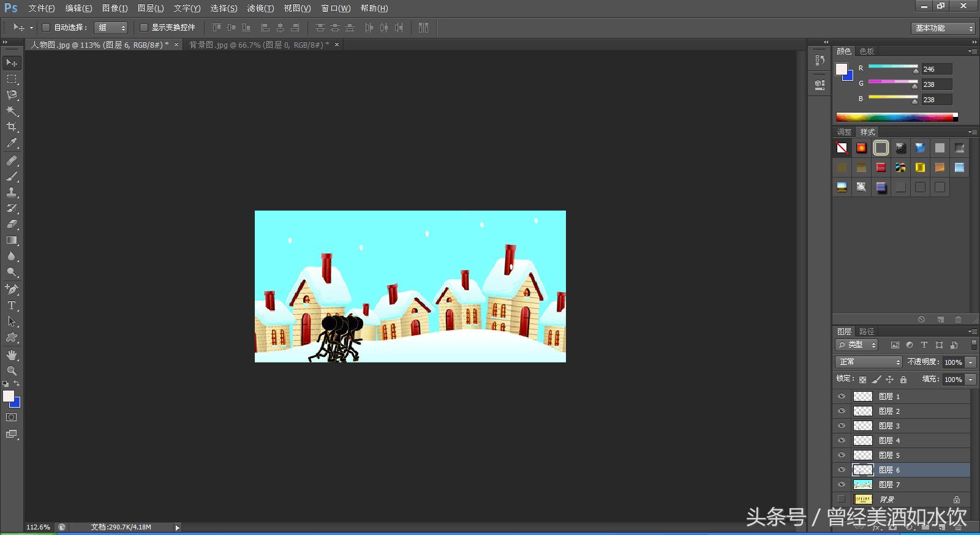The height and width of the screenshot is (535, 980).
Task: Select the Gradient tool
Action: tap(12, 241)
